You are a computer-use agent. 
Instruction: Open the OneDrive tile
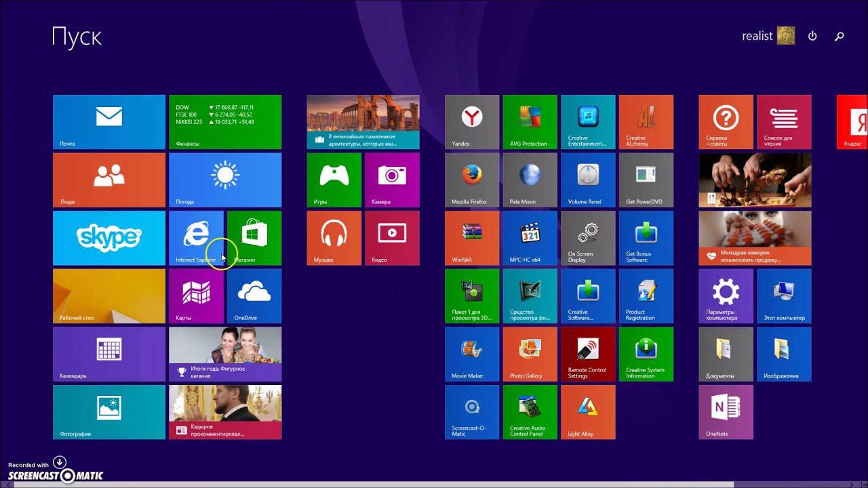tap(254, 296)
